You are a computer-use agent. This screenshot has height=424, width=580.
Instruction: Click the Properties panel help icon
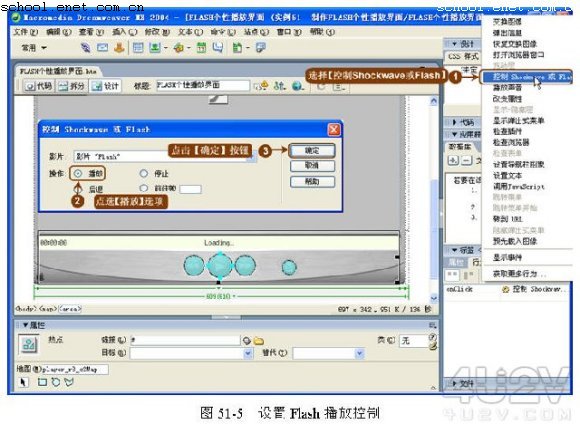432,337
